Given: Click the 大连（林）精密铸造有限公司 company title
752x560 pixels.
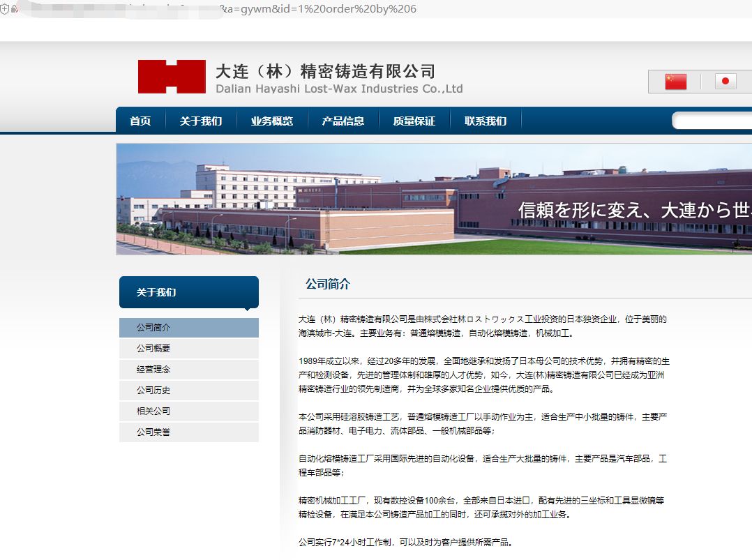Looking at the screenshot, I should coord(325,71).
